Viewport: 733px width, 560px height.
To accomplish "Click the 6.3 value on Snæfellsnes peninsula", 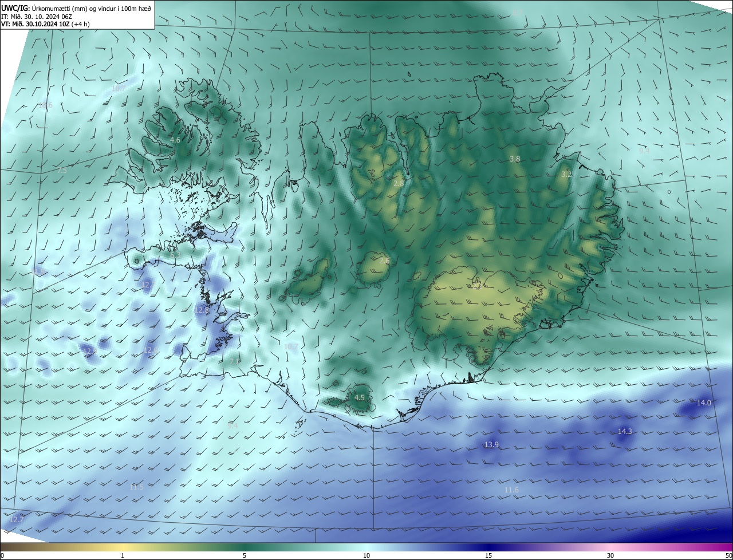I will tap(175, 254).
